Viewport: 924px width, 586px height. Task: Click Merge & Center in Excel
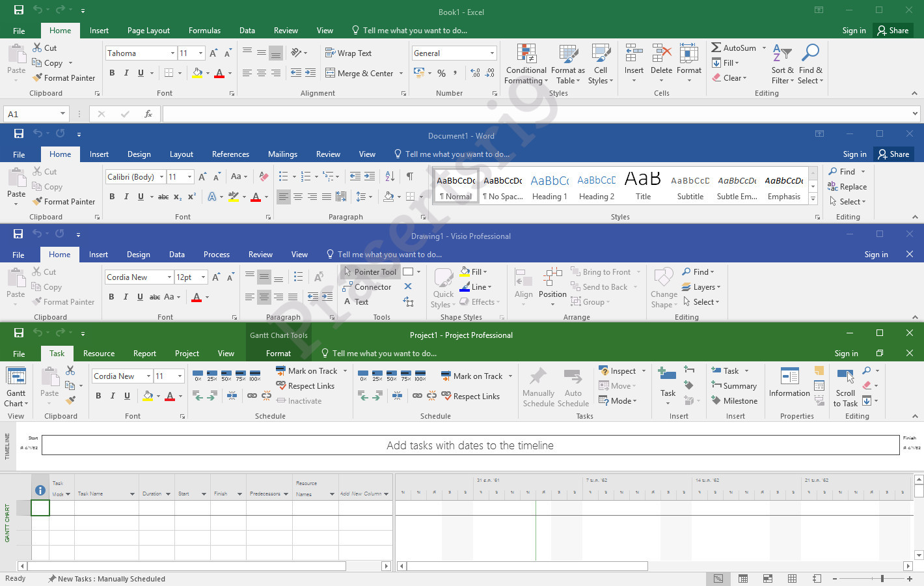(364, 74)
